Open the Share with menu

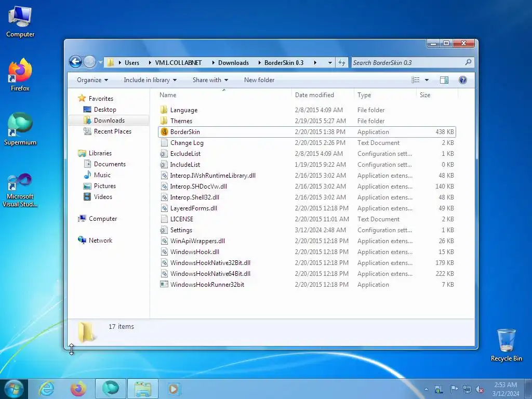[210, 80]
